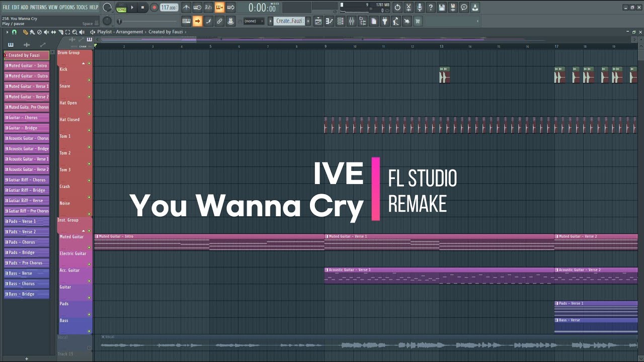Screen dimensions: 644x362
Task: Open the Create..Fauzi pattern selector
Action: click(x=289, y=21)
